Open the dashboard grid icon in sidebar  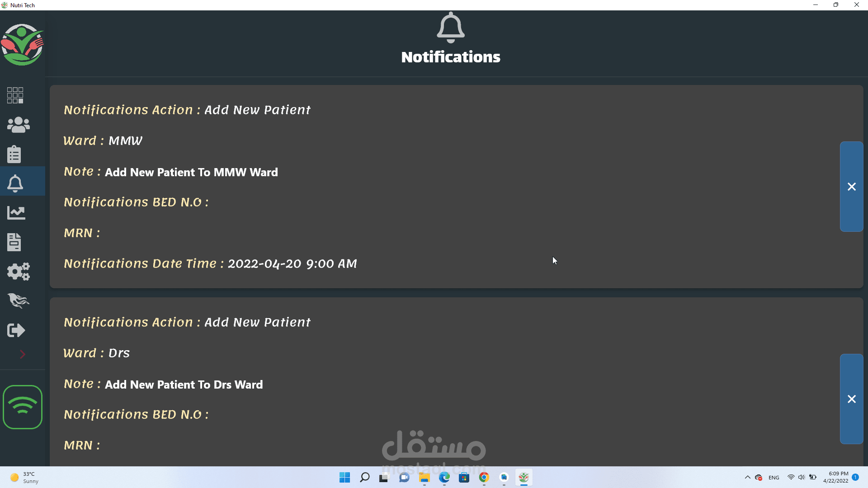(15, 95)
